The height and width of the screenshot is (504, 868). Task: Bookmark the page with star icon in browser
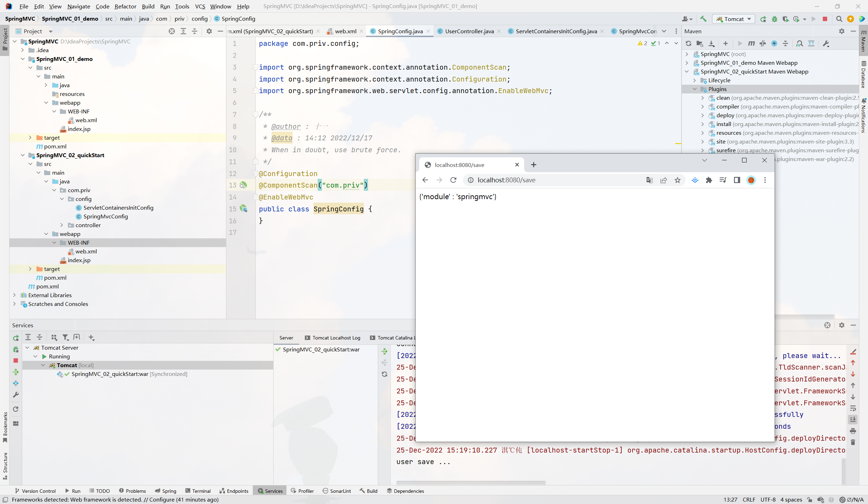point(678,180)
